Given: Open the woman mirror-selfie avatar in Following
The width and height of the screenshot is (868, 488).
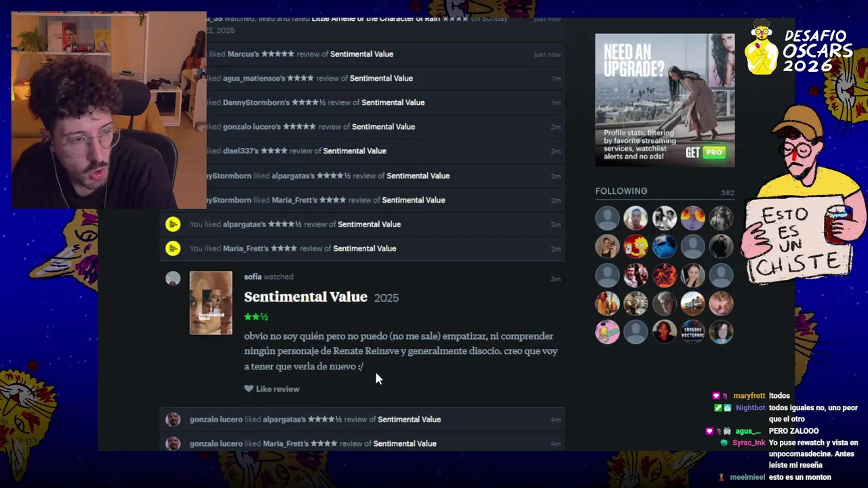Looking at the screenshot, I should pyautogui.click(x=608, y=247).
